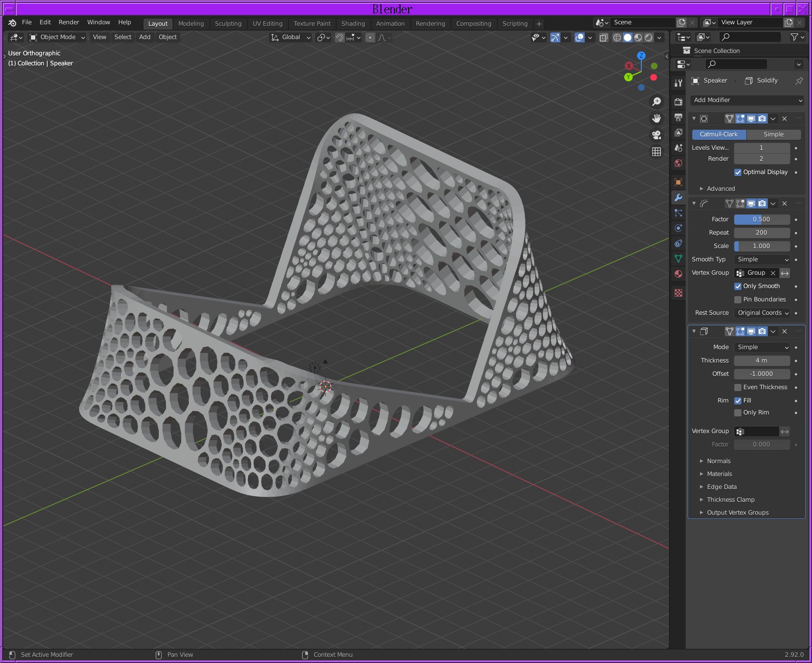Toggle the Rim Fill checkbox

738,401
